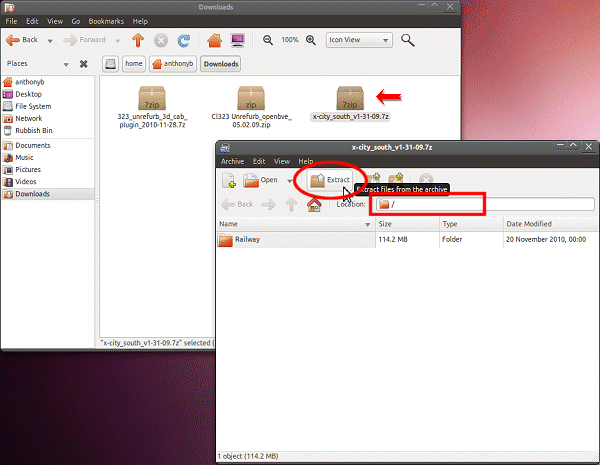Sort by Date Modified column header
The image size is (600, 465).
551,224
